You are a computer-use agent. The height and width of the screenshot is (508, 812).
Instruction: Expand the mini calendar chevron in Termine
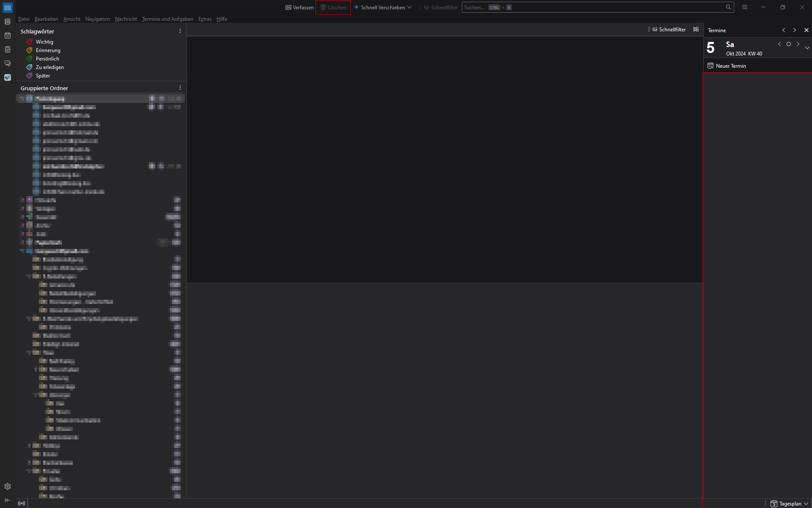point(807,48)
